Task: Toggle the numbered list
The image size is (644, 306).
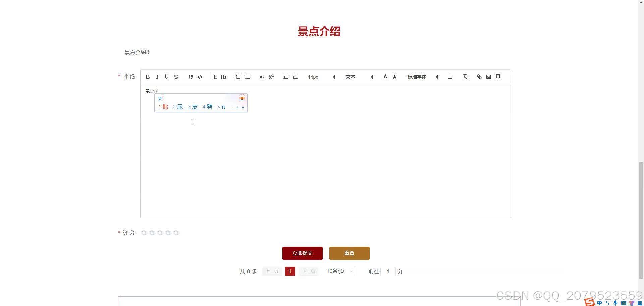Action: click(x=238, y=77)
